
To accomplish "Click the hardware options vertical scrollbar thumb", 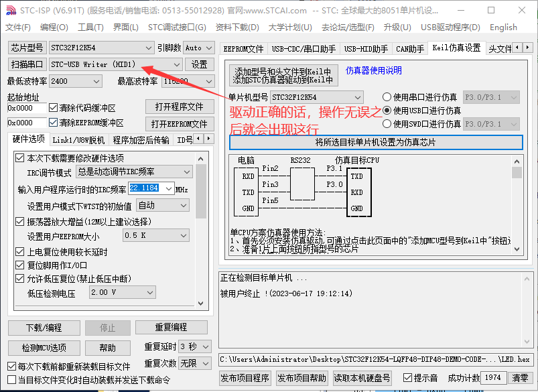I will (201, 191).
